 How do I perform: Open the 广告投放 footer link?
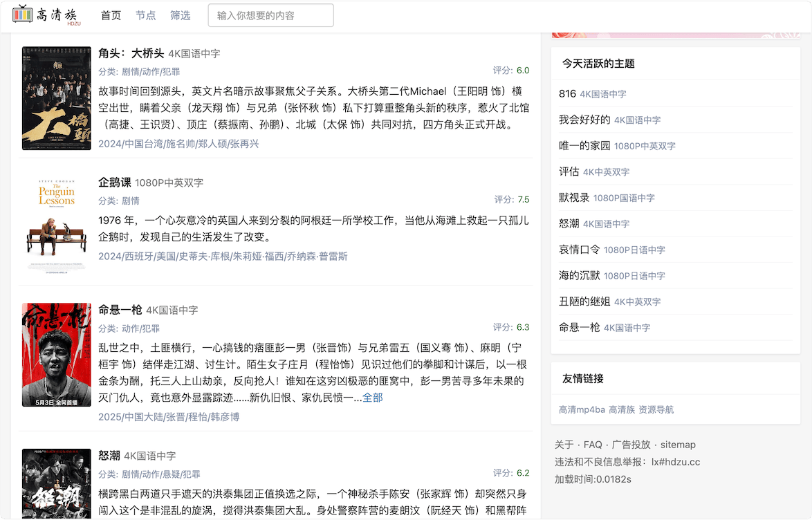click(x=631, y=445)
